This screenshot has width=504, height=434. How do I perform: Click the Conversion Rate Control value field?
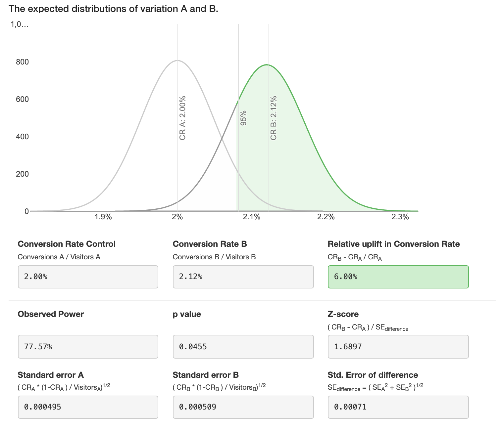[x=88, y=277]
